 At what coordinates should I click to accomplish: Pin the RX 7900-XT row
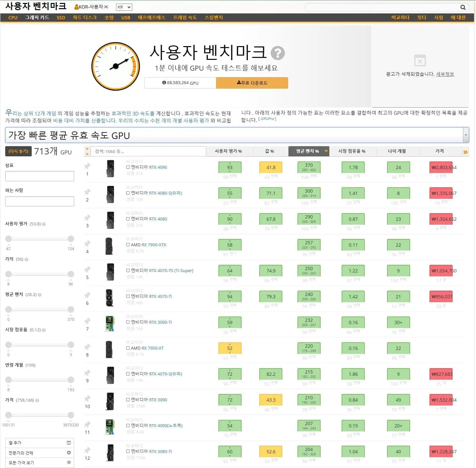[x=87, y=347]
